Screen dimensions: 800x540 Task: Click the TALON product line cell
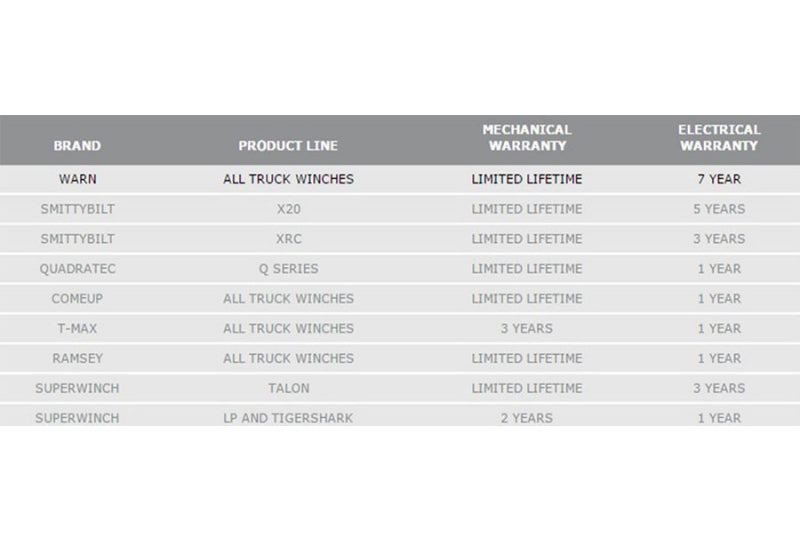click(288, 389)
